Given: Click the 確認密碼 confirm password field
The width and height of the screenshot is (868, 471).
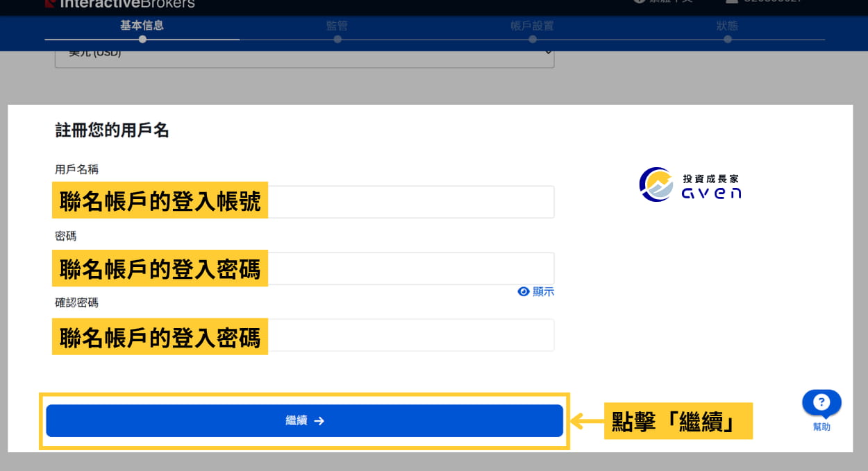Looking at the screenshot, I should pos(305,335).
